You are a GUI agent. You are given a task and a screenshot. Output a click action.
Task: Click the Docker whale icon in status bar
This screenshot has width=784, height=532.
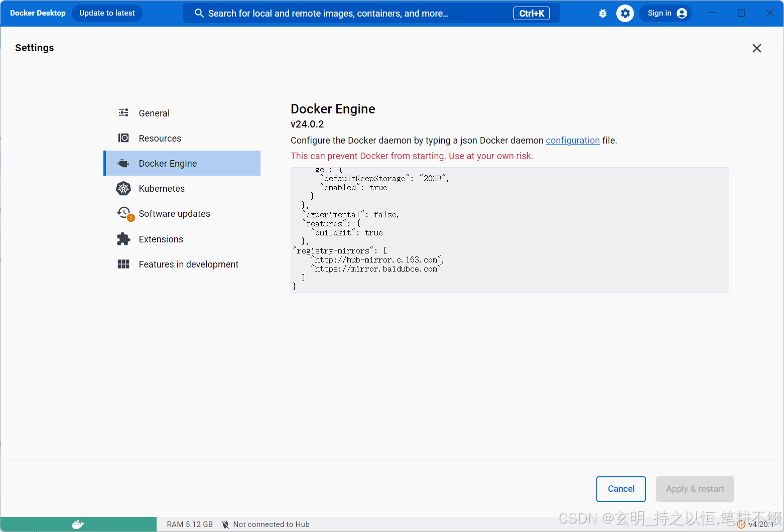click(77, 524)
